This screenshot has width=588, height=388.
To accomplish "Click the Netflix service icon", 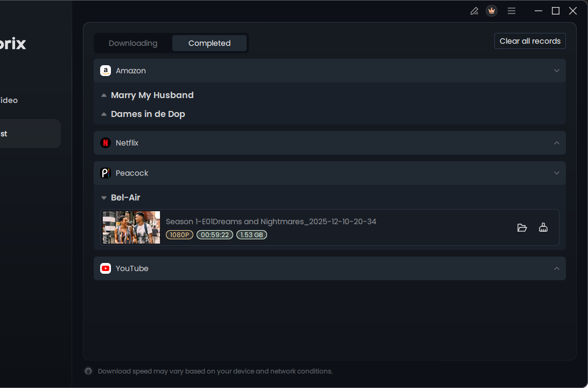I will coord(106,143).
